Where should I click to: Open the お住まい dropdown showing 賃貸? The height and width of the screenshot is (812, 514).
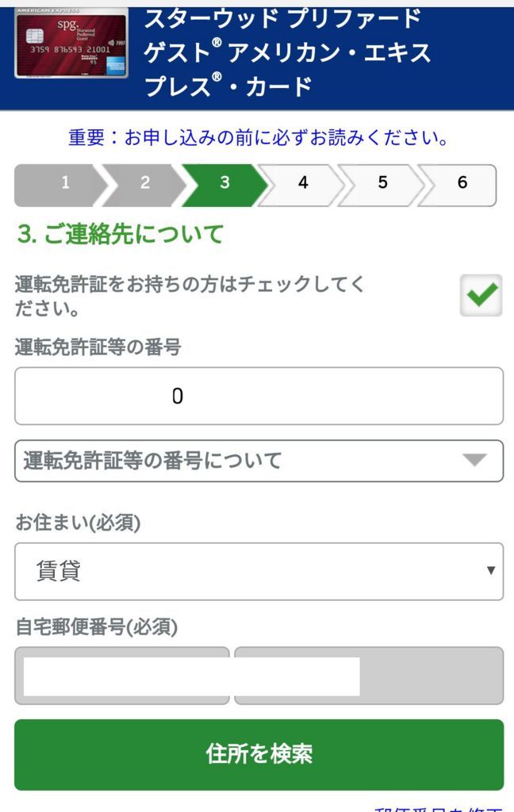(259, 571)
